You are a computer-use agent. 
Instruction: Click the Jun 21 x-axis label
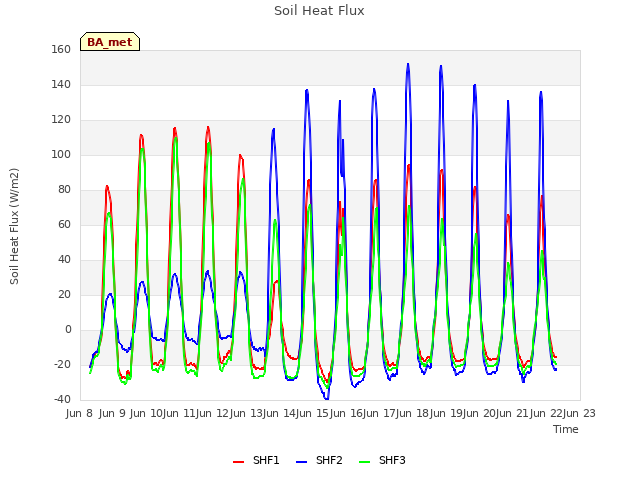(x=513, y=413)
